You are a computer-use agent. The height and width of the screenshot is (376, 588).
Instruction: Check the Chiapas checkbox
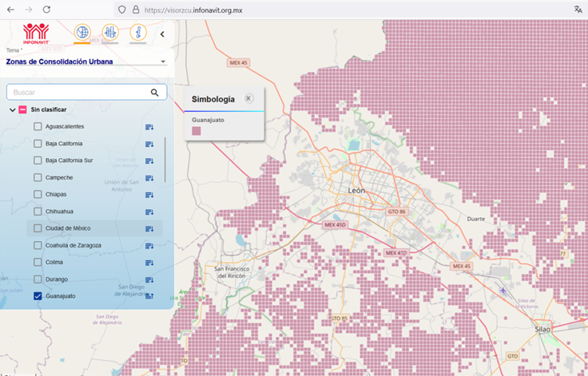pyautogui.click(x=38, y=194)
